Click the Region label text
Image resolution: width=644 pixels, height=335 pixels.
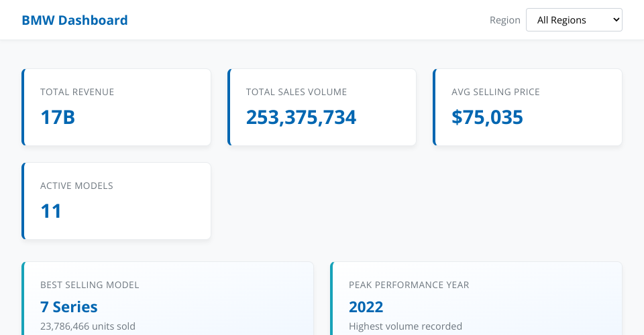pos(504,20)
